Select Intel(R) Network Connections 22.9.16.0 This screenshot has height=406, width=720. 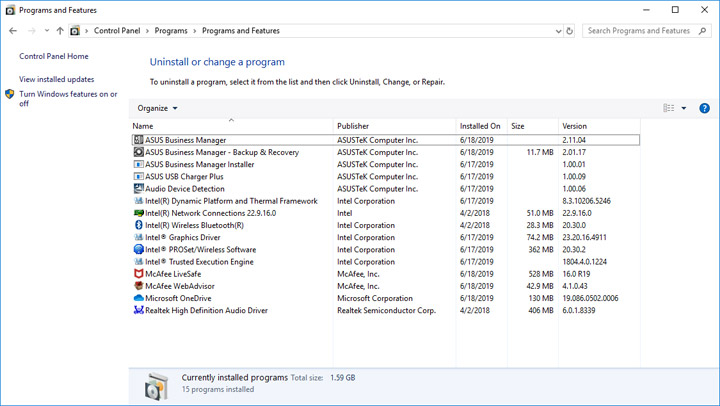pos(210,213)
